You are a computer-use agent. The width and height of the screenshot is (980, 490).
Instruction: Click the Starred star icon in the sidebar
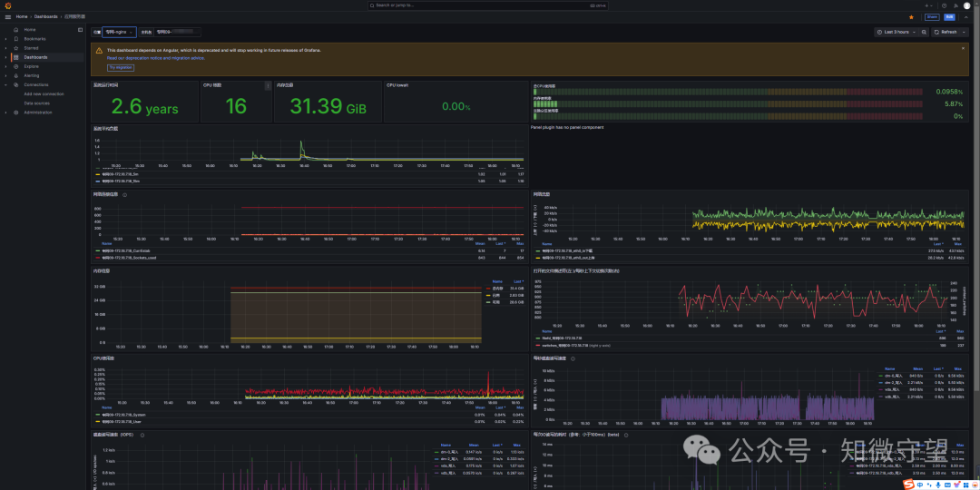pos(15,48)
